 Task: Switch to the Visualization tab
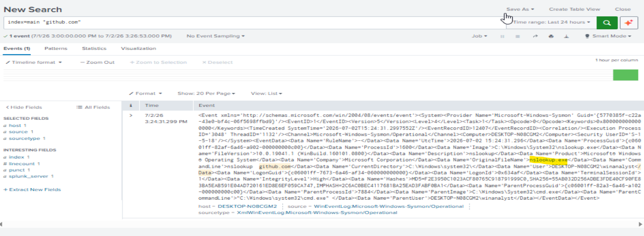point(138,48)
